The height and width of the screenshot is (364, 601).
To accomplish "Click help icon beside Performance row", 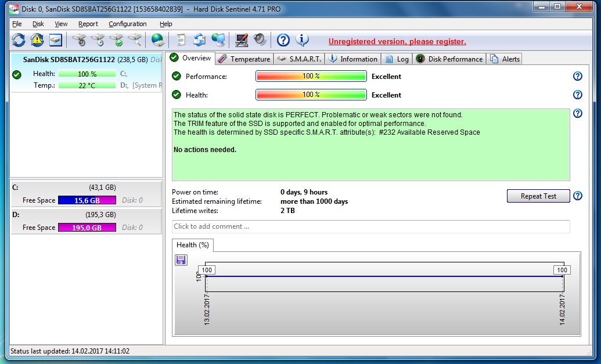I will (577, 76).
